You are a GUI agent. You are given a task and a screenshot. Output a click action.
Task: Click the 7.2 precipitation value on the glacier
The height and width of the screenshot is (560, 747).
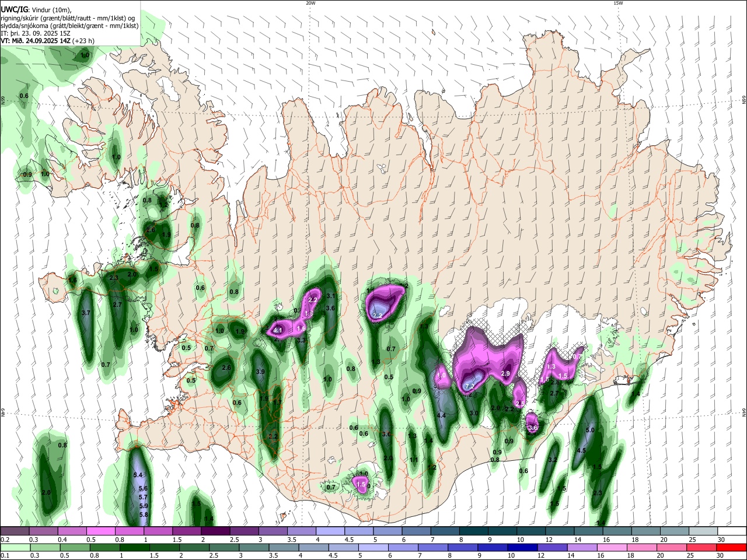(469, 386)
